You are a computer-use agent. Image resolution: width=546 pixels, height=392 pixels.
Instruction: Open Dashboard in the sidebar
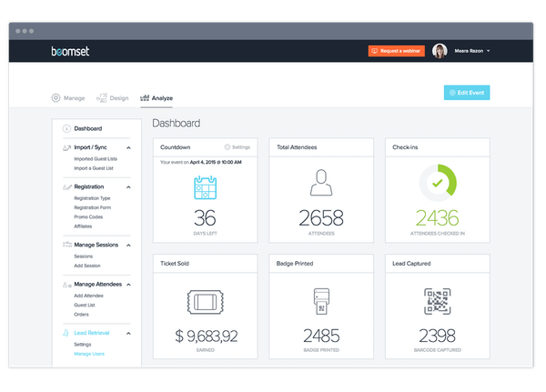pos(88,128)
